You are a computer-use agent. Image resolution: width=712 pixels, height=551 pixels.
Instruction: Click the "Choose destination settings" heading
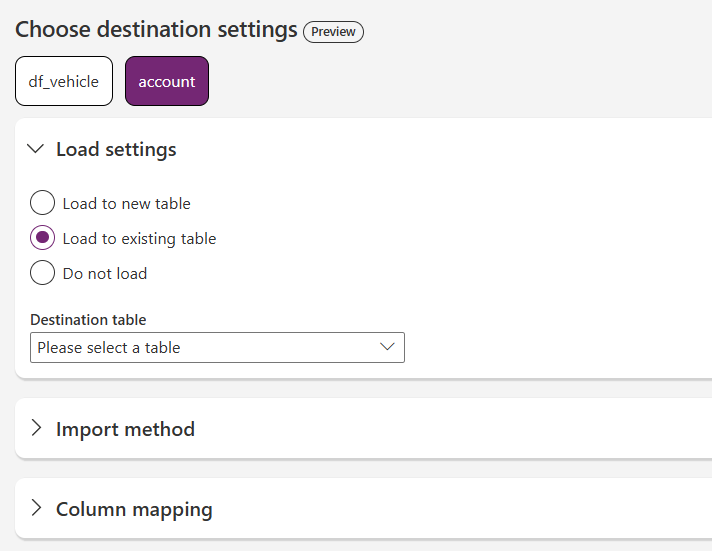pyautogui.click(x=156, y=29)
